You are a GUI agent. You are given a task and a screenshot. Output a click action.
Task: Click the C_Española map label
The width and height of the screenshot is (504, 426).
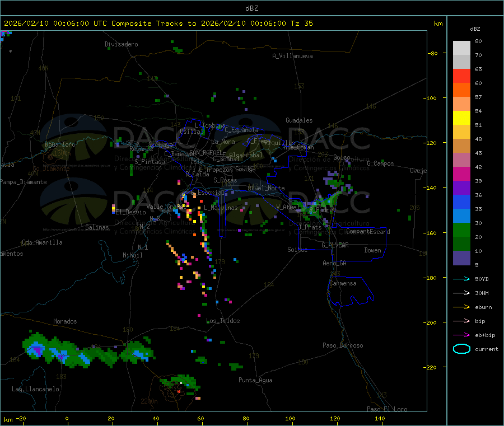(x=242, y=130)
